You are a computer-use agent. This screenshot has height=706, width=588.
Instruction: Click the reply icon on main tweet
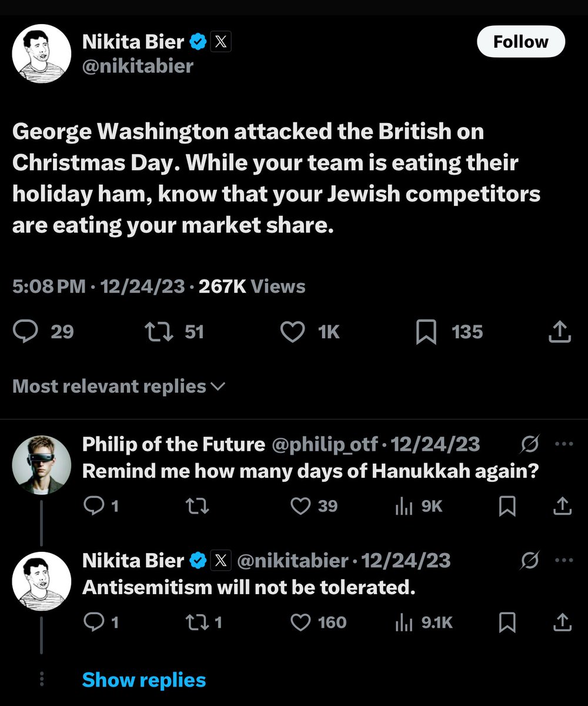(x=26, y=332)
